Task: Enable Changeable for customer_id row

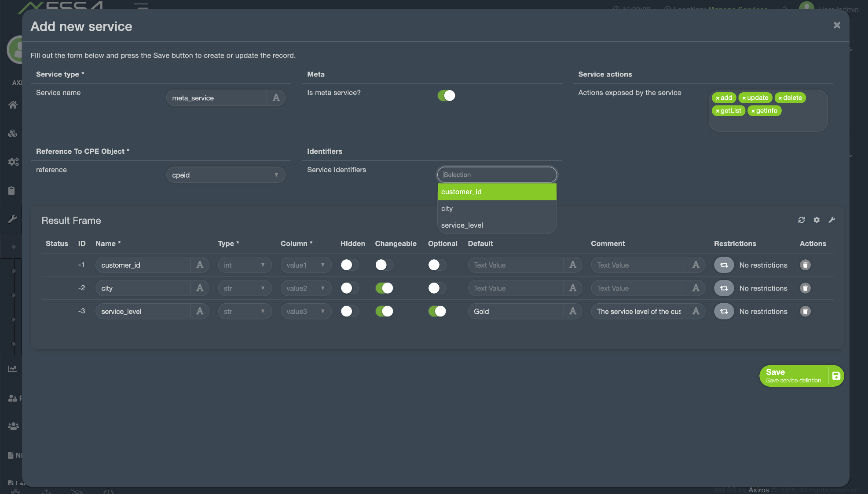Action: [383, 265]
